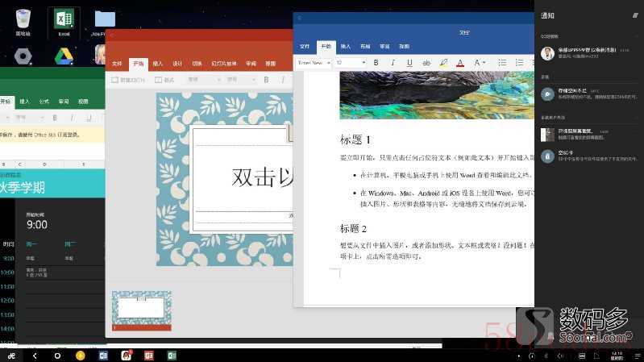This screenshot has width=644, height=362.
Task: Click the numbered list icon in Word
Action: click(518, 63)
